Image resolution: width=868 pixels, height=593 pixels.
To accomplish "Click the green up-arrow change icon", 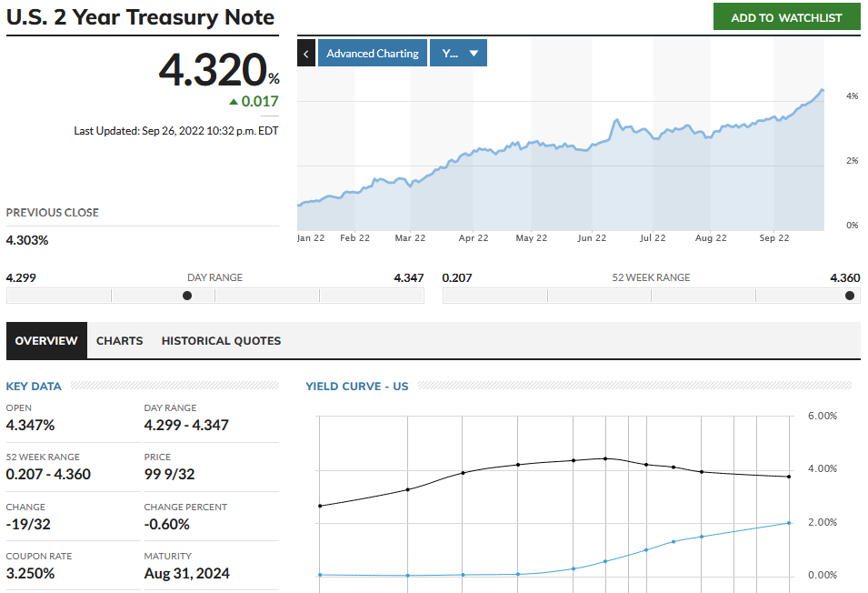I will 234,101.
